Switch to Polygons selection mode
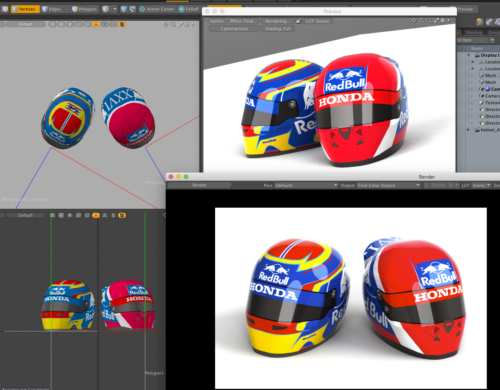This screenshot has height=390, width=500. [84, 9]
